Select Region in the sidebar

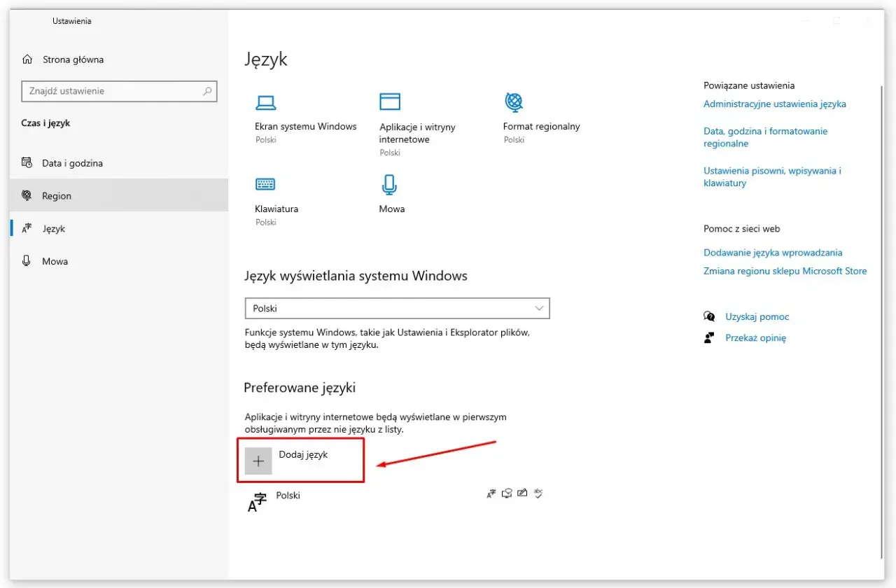point(119,196)
